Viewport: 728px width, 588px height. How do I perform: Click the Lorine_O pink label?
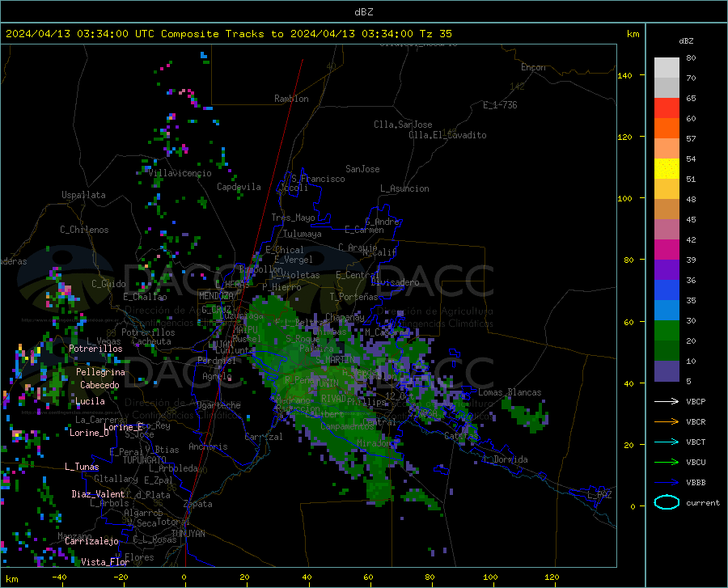click(x=89, y=433)
